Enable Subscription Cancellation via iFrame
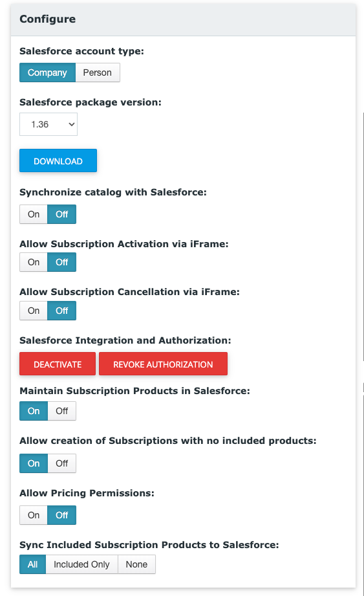 pyautogui.click(x=34, y=311)
